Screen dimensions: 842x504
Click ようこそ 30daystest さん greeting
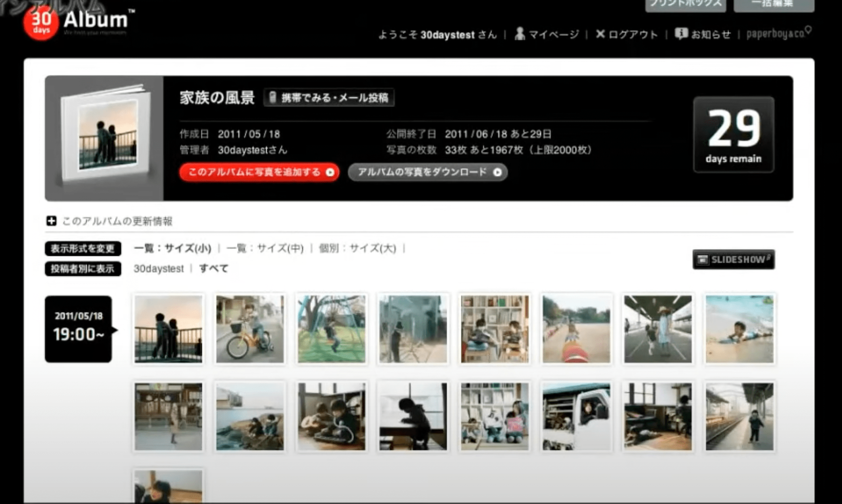click(x=438, y=35)
